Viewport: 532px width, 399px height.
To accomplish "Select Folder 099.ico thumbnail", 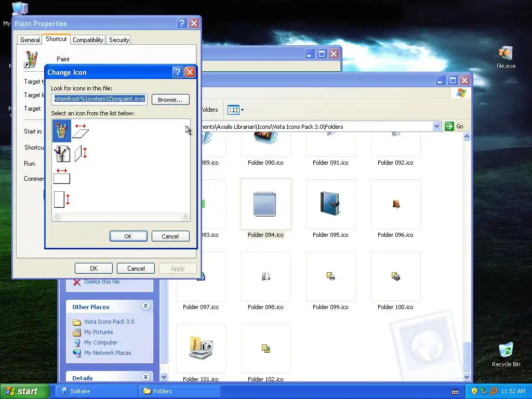I will (330, 276).
